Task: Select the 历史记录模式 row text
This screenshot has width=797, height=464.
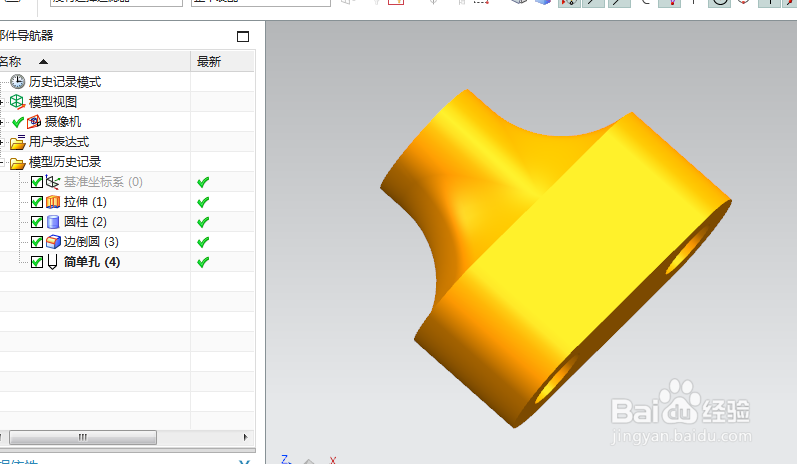Action: tap(65, 82)
